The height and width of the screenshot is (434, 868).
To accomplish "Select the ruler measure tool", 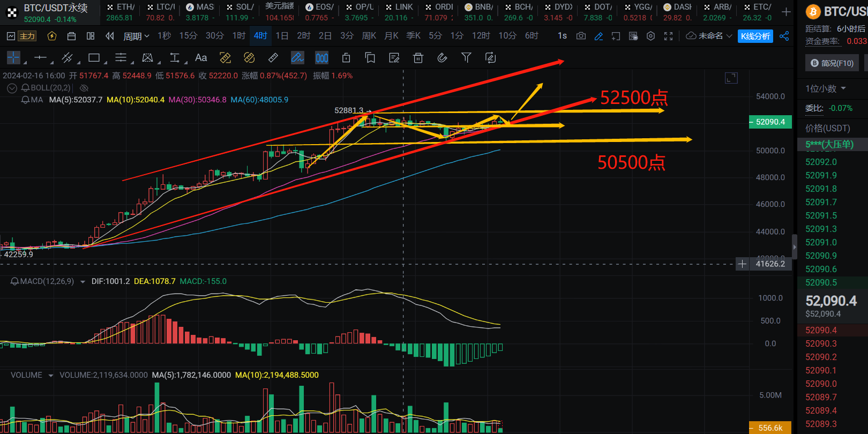I will (273, 58).
